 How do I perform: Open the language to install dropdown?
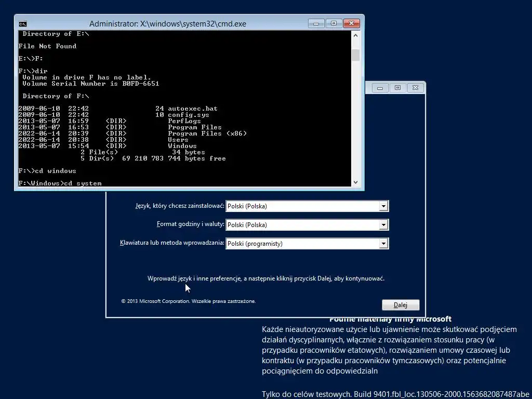click(307, 206)
